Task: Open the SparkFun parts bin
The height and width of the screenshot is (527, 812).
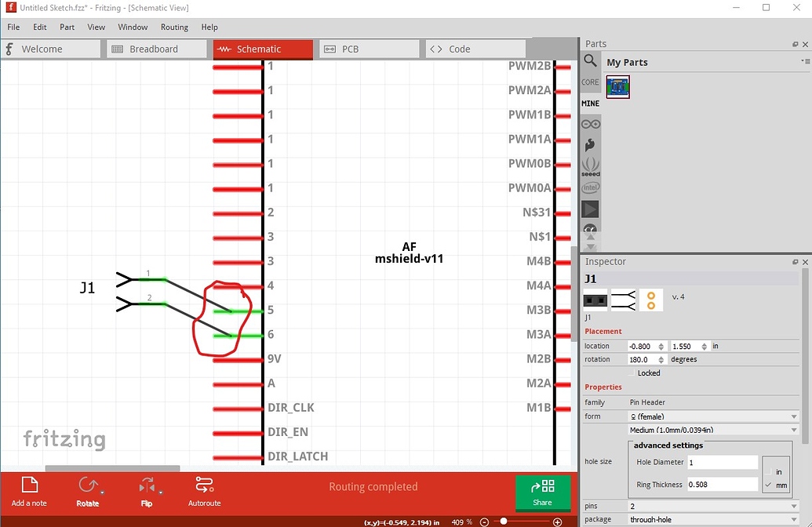Action: 590,145
